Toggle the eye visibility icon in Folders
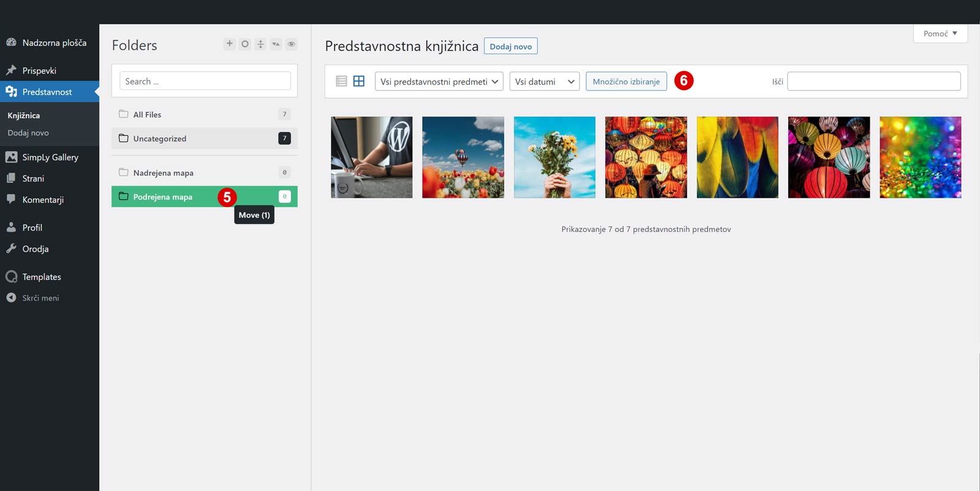This screenshot has width=980, height=491. click(292, 43)
